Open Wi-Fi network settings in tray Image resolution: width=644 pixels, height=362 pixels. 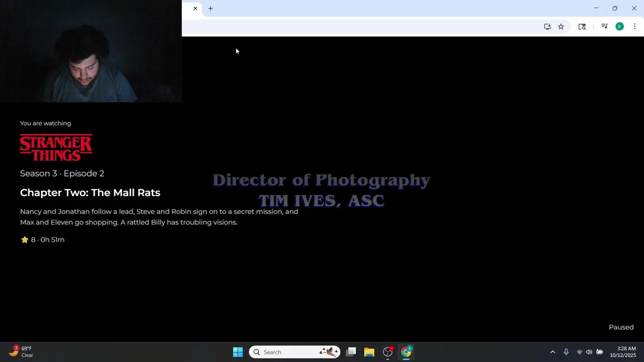[x=579, y=352]
